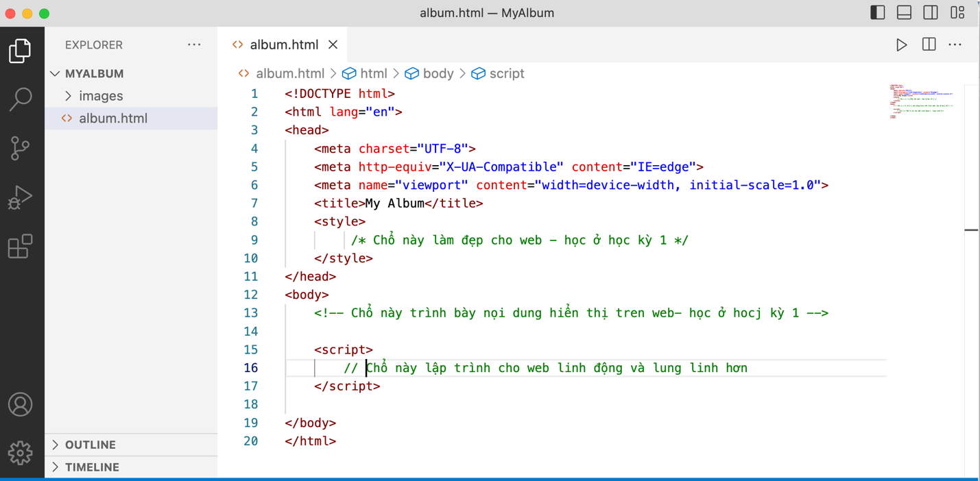Screen dimensions: 980x481
Task: Run the album.html file with the play icon
Action: tap(901, 44)
